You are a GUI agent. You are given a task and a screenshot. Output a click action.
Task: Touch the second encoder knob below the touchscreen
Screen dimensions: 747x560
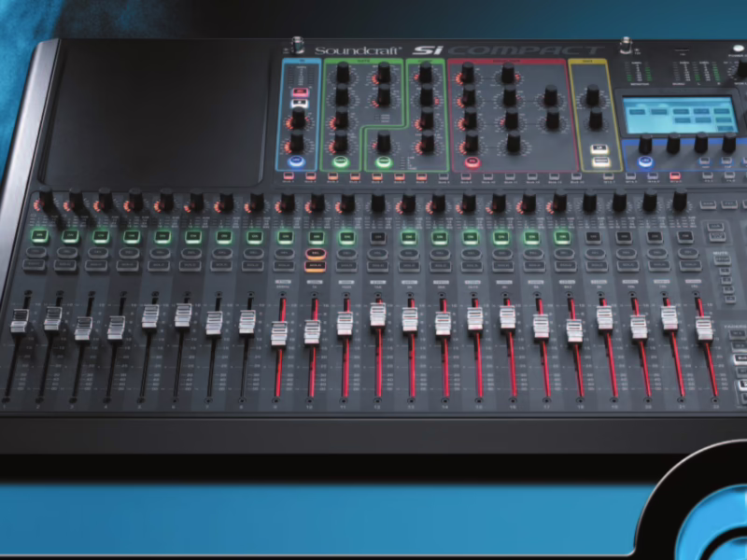672,143
